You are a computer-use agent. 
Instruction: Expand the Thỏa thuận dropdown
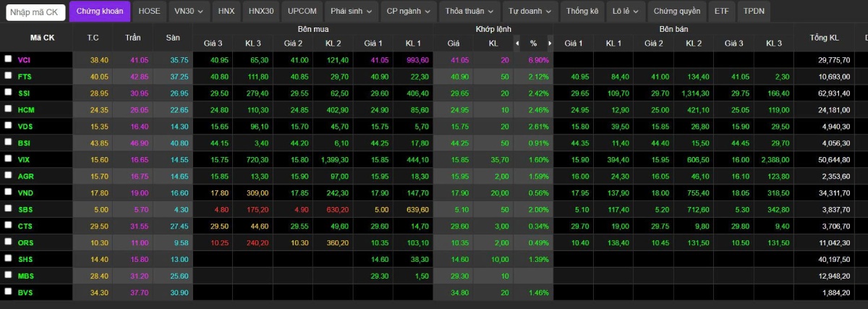(x=469, y=11)
